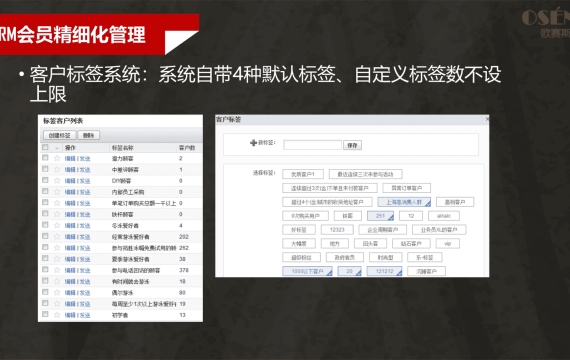Image resolution: width=570 pixels, height=360 pixels.
Task: Select the 政府官员 tag
Action: coord(344,257)
